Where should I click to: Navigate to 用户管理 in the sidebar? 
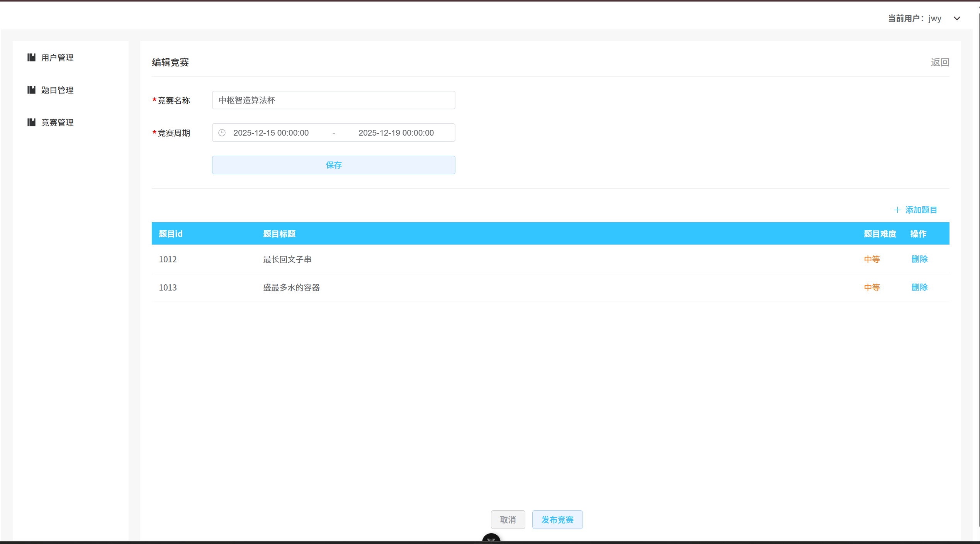tap(57, 57)
